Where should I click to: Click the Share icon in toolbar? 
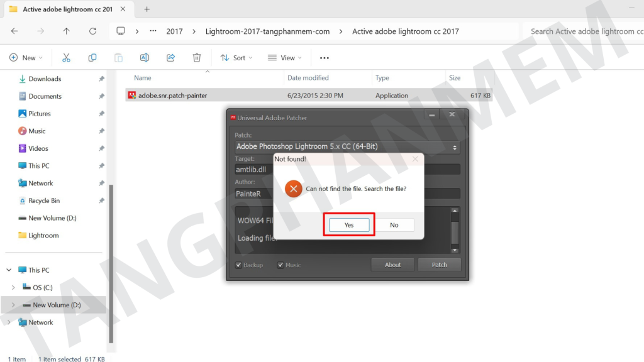[170, 58]
